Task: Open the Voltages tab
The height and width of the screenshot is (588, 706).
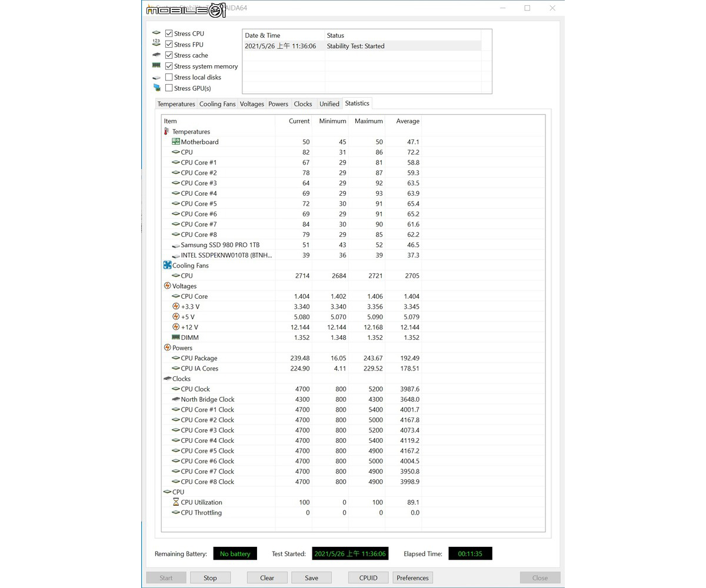Action: point(252,104)
